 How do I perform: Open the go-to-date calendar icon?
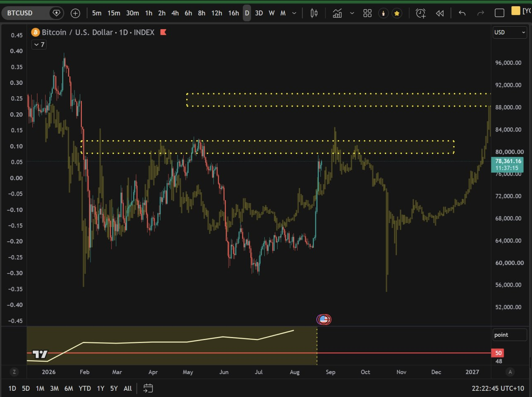click(x=148, y=388)
